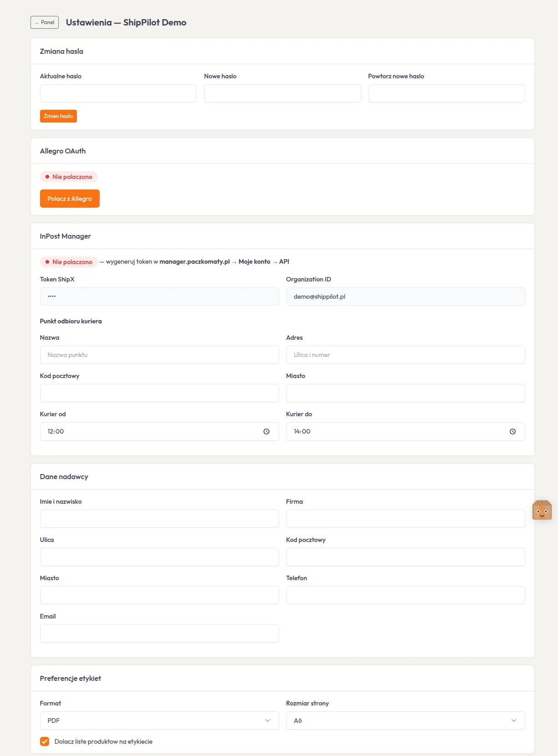Image resolution: width=558 pixels, height=756 pixels.
Task: Focus pickup point Miasto field
Action: click(x=406, y=393)
